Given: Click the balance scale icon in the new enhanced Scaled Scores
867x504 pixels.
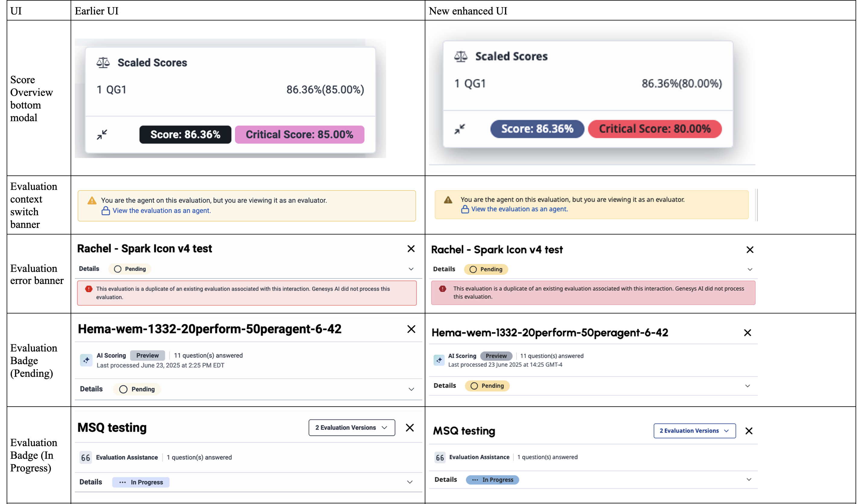Looking at the screenshot, I should tap(461, 56).
